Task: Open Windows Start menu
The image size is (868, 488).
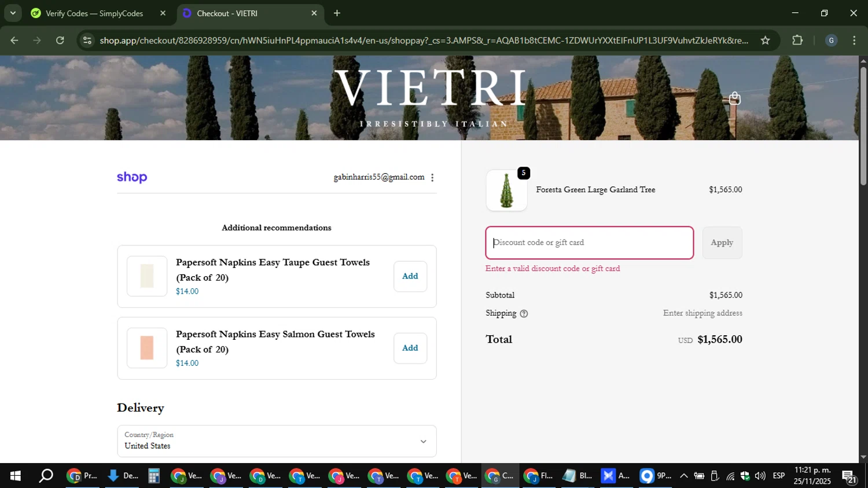Action: point(15,476)
